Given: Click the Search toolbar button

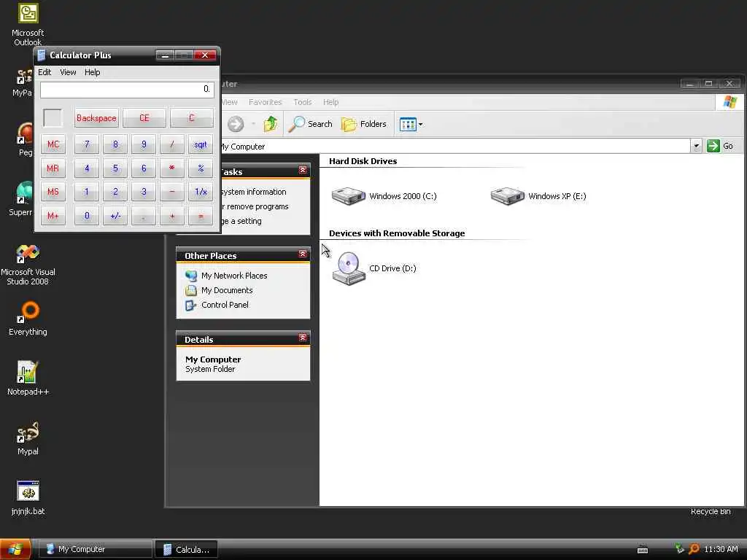Looking at the screenshot, I should (311, 124).
